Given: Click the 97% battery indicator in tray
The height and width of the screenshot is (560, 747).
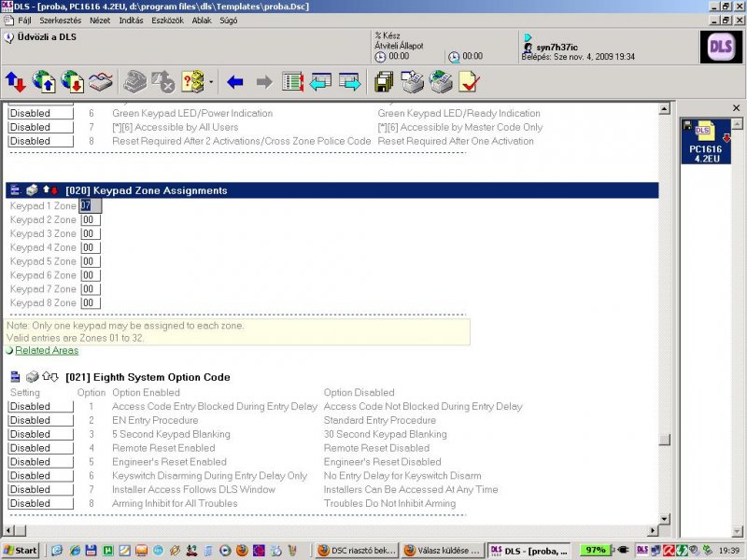Looking at the screenshot, I should 596,550.
